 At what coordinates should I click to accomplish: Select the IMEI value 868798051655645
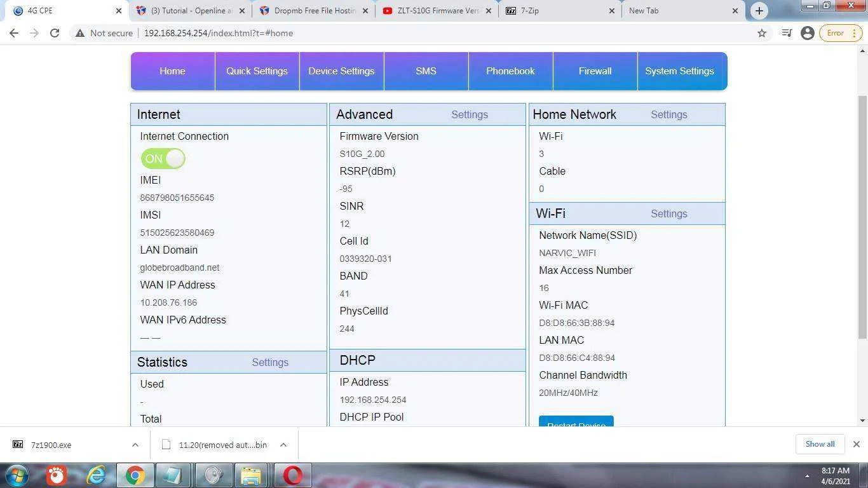point(177,198)
